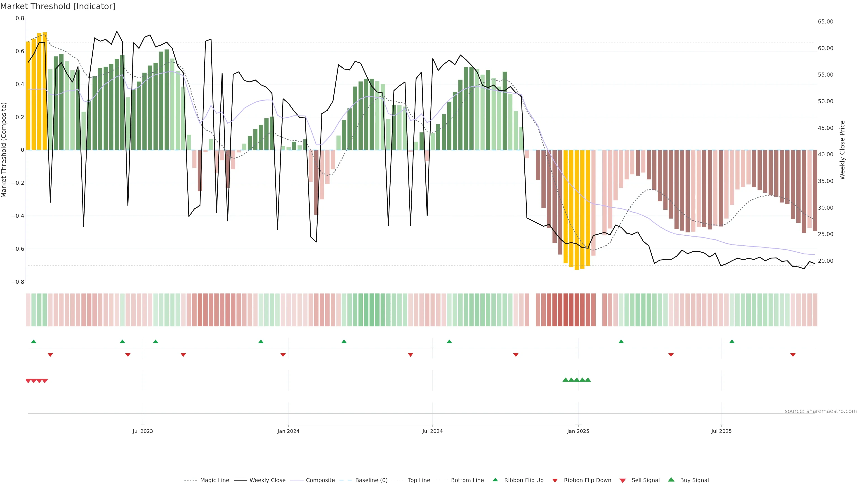Screen dimensions: 868x488
Task: Click the Market Threshold [Indicator] title
Action: pos(58,6)
